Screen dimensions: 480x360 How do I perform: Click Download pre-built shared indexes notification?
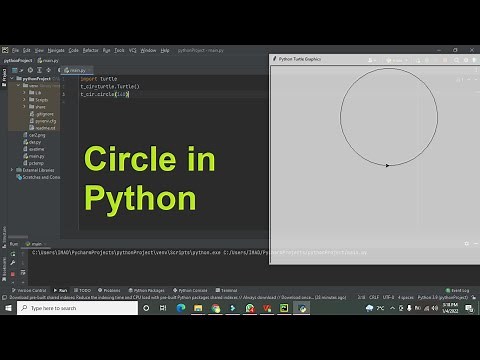click(178, 297)
